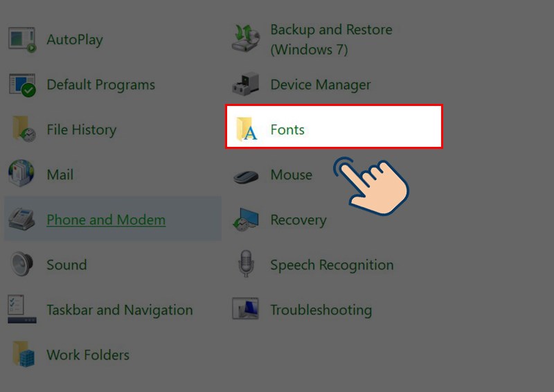
Task: Click the Phone and Modem link
Action: (106, 220)
